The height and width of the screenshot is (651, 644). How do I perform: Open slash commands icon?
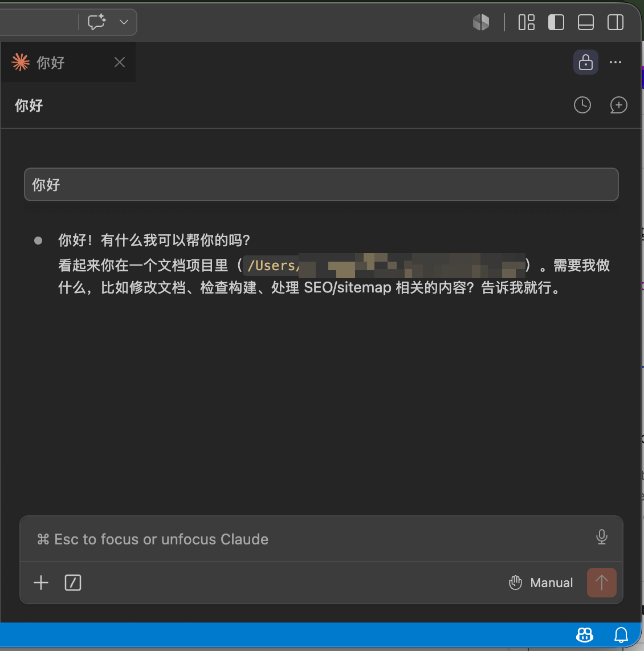pyautogui.click(x=73, y=583)
